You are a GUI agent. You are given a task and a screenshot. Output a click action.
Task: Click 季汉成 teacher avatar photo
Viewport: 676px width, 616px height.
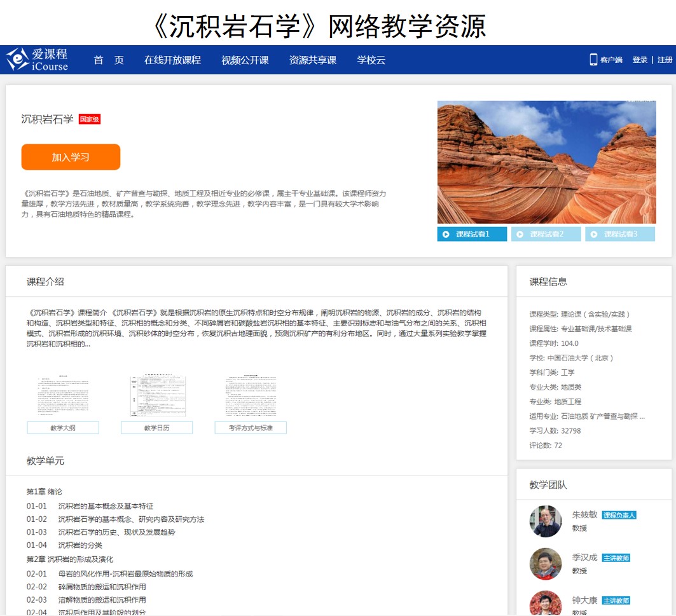coord(546,564)
